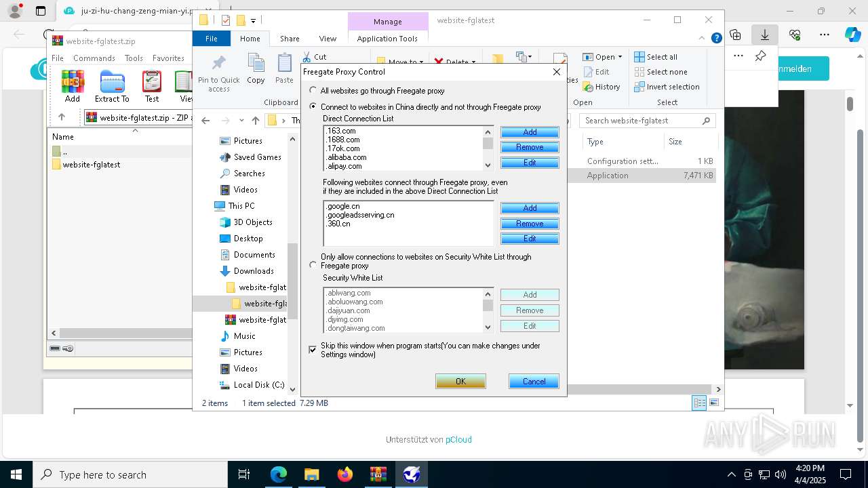Click down arrow of Explorer navigation pane
This screenshot has height=488, width=868.
pyautogui.click(x=292, y=389)
